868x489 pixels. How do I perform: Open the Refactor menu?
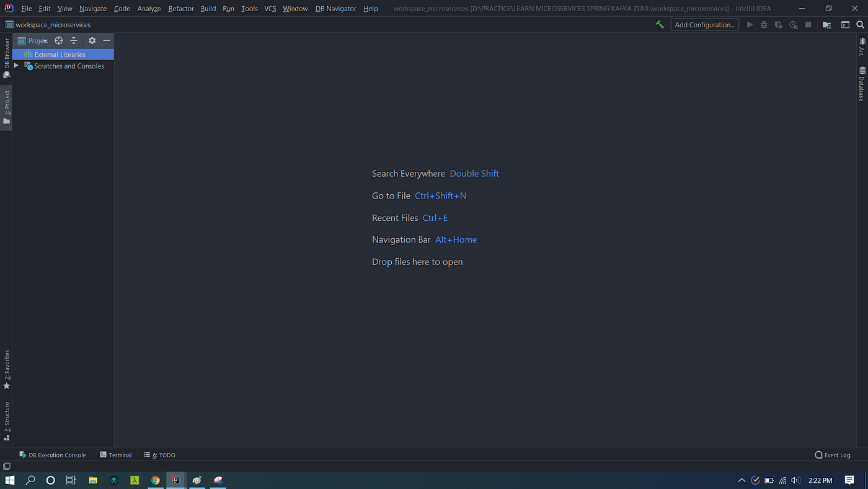coord(181,9)
